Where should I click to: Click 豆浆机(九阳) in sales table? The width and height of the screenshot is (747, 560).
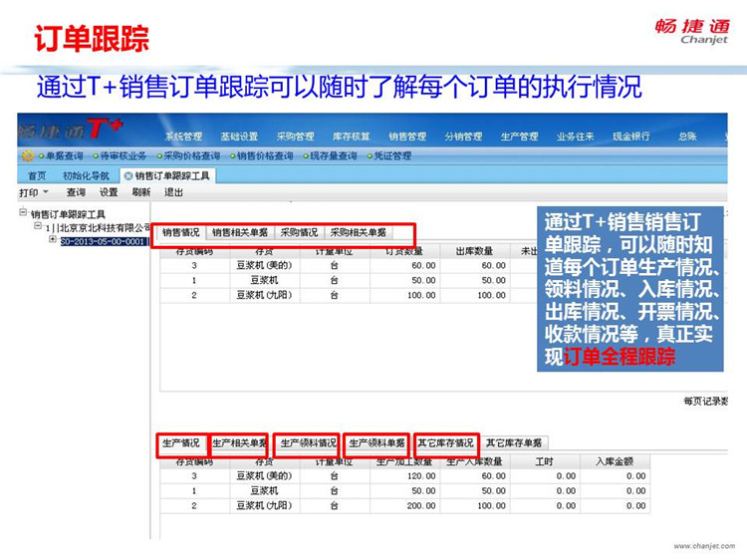pos(264,295)
